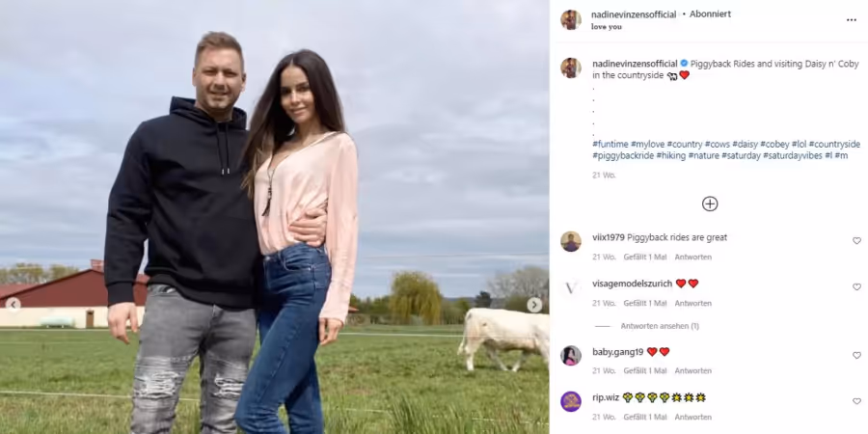The width and height of the screenshot is (868, 434).
Task: Go to the next carousel photo
Action: coord(534,305)
